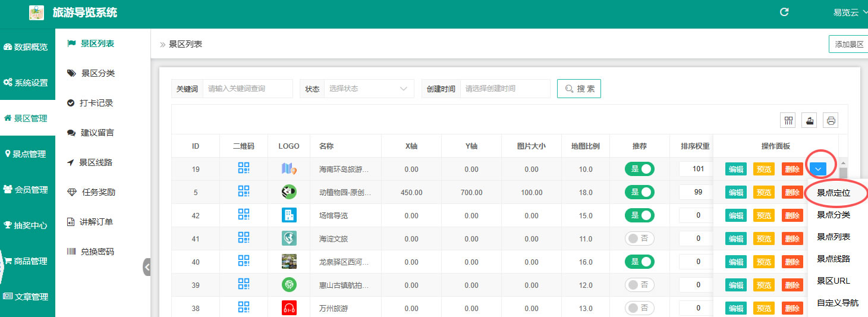Choose 景点分类 from dropdown menu
Screen dimensions: 868x317
pos(834,215)
